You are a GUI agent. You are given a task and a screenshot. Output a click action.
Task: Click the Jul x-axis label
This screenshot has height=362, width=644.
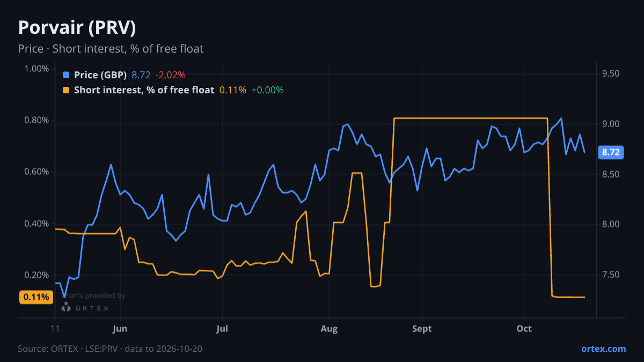click(222, 329)
